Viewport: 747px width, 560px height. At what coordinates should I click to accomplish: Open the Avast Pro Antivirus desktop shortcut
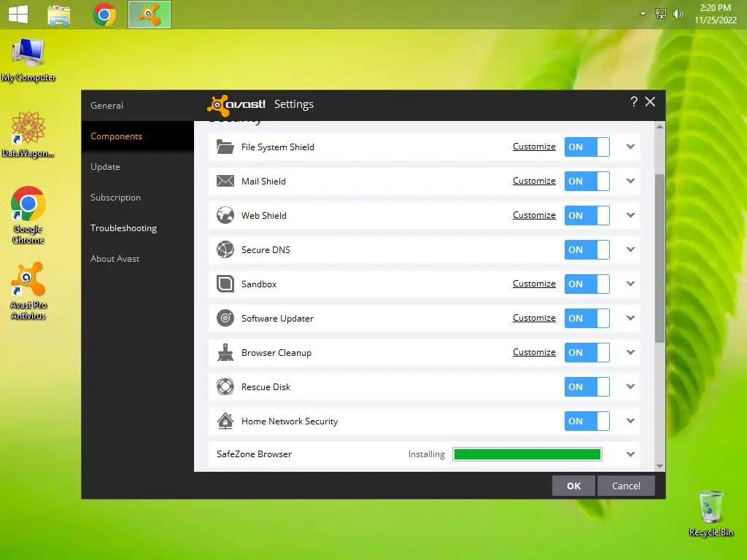click(x=28, y=292)
